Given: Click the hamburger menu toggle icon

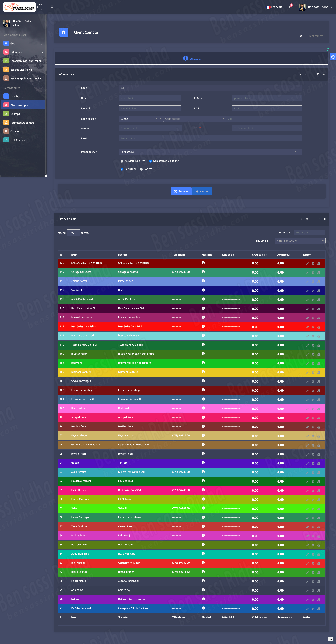Looking at the screenshot, I should [x=40, y=7].
